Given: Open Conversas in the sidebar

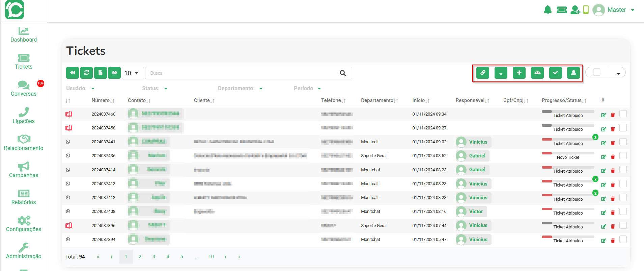Looking at the screenshot, I should tap(24, 89).
